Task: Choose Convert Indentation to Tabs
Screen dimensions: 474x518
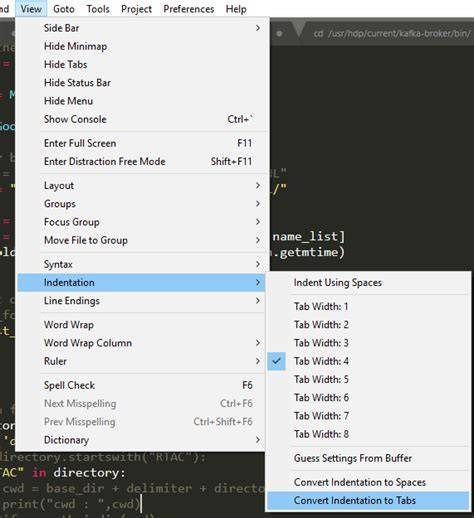Action: click(368, 501)
